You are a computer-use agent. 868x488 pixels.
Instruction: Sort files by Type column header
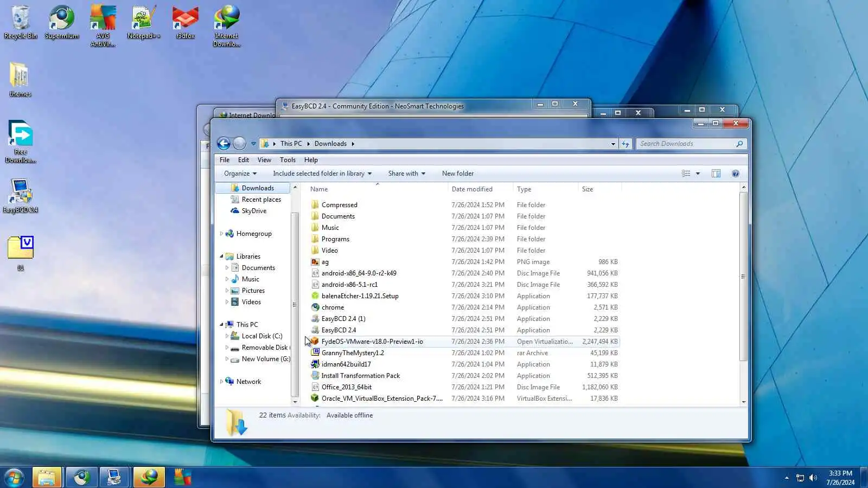tap(545, 189)
